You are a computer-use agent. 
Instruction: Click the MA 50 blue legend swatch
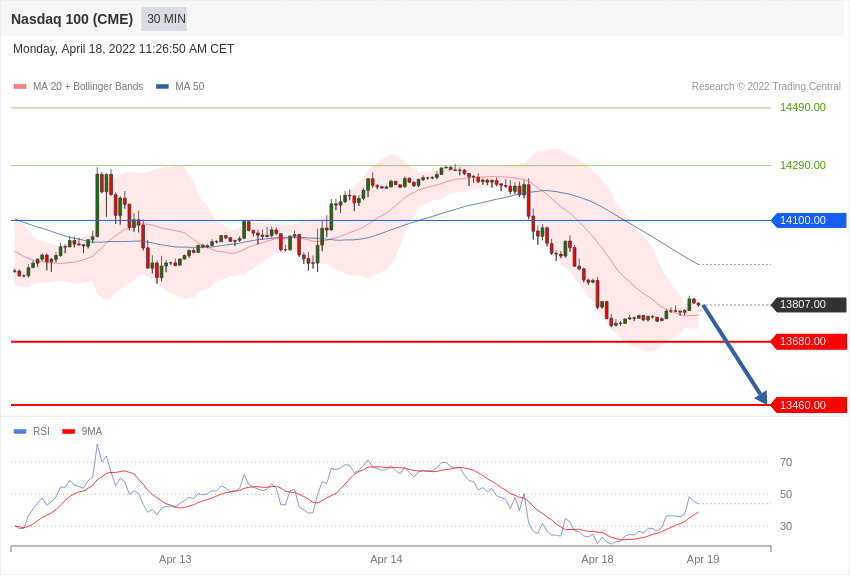tap(162, 87)
